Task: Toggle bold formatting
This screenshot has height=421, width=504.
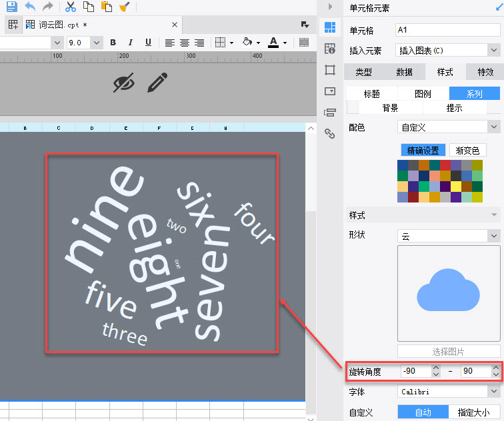Action: tap(113, 43)
